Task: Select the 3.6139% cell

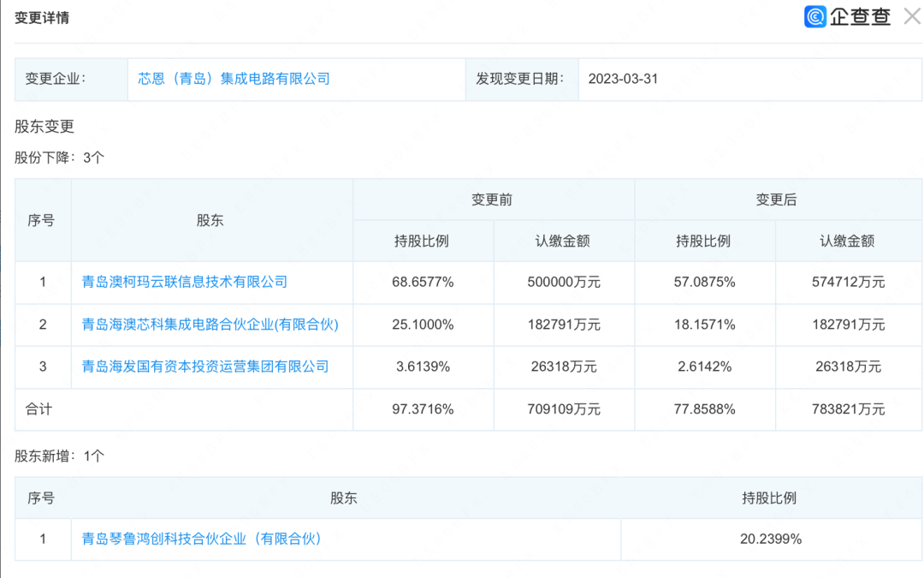Action: coord(423,366)
